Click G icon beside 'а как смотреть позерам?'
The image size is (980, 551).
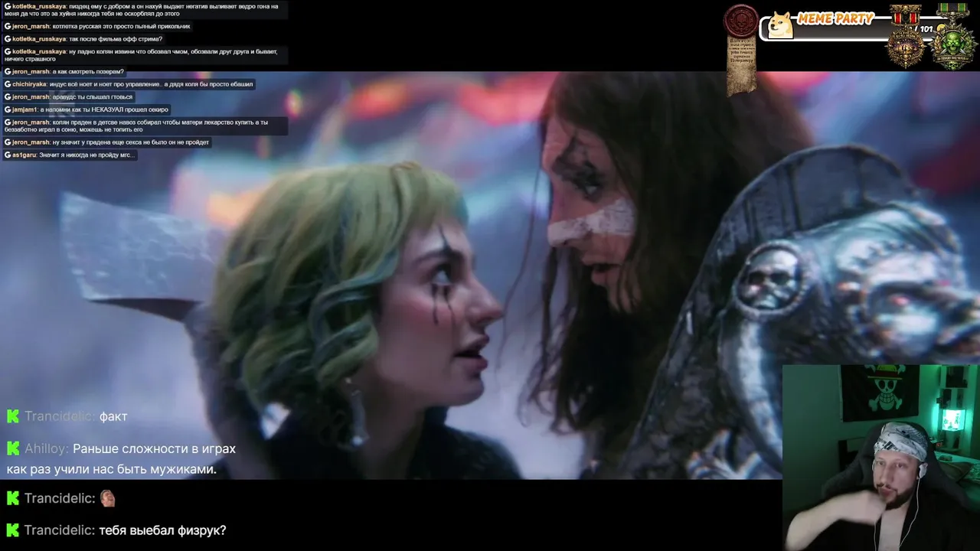[8, 71]
